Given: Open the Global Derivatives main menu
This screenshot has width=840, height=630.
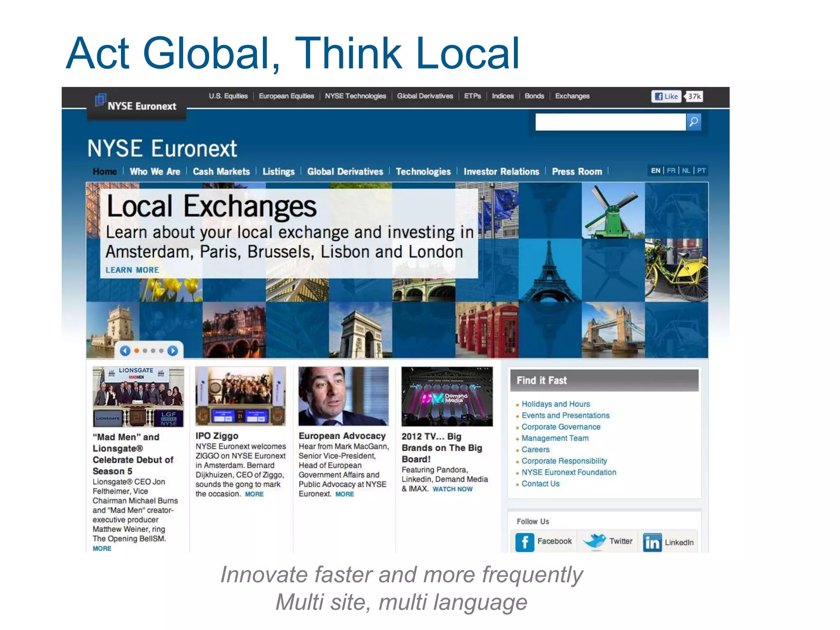Looking at the screenshot, I should pyautogui.click(x=345, y=171).
